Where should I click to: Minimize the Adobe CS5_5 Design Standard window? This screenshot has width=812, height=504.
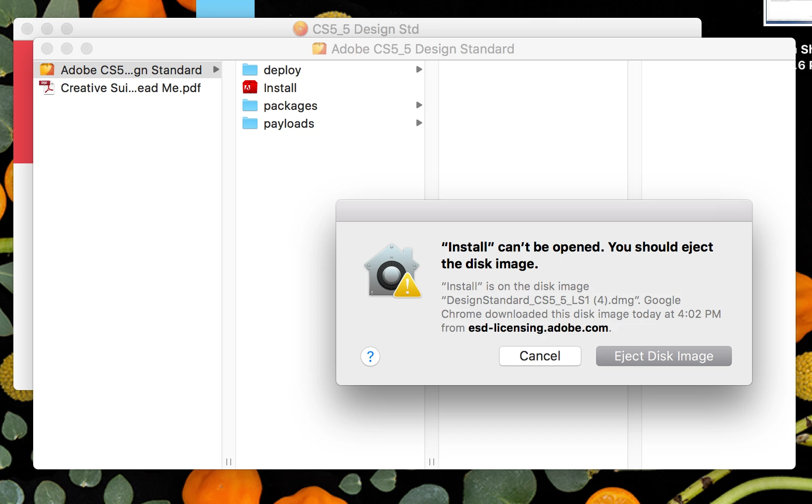pos(67,49)
